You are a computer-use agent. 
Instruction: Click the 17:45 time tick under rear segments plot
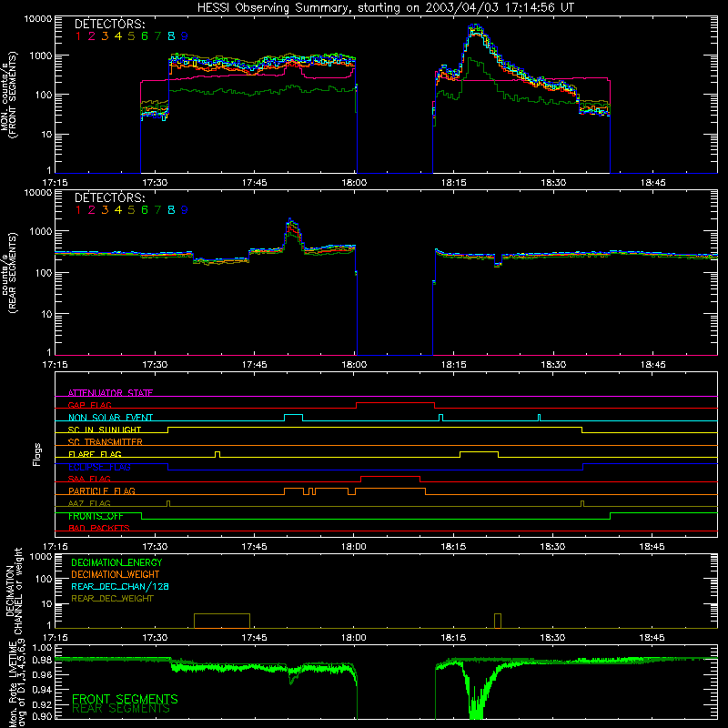(x=255, y=365)
